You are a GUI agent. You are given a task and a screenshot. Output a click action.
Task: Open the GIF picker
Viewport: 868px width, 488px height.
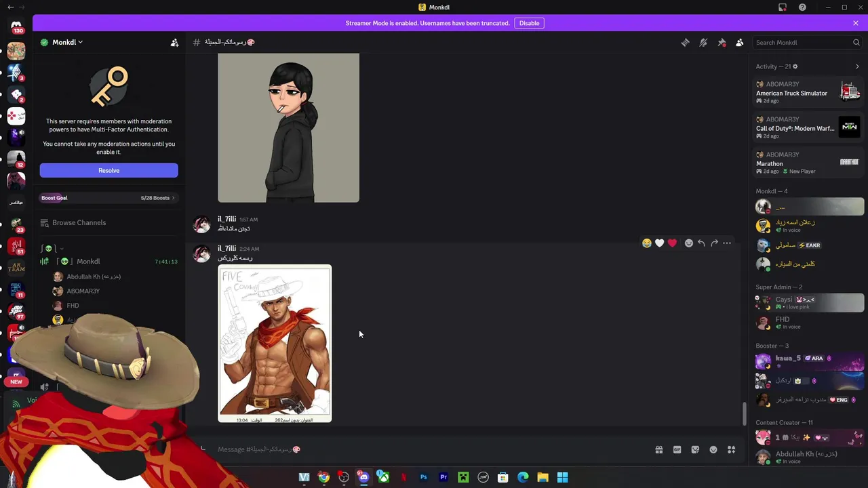(x=677, y=449)
